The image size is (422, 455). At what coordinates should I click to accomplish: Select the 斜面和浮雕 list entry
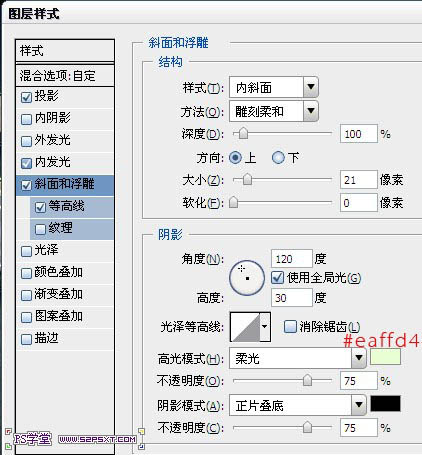point(65,185)
